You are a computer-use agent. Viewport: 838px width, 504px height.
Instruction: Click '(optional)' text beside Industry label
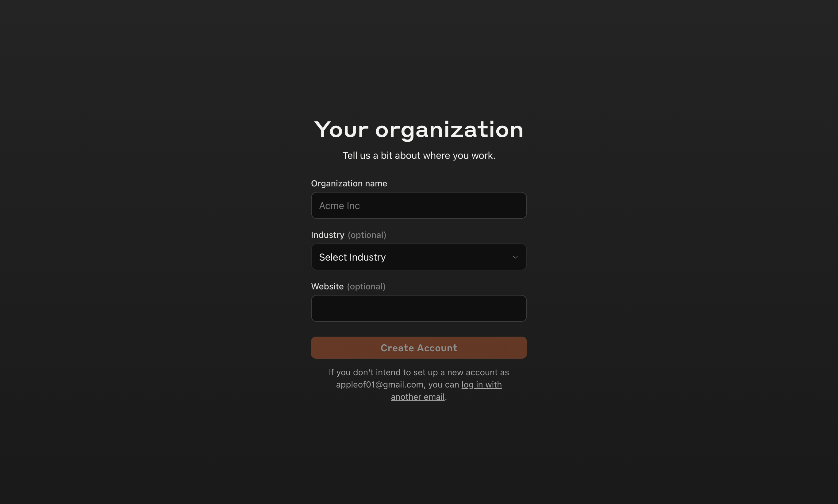[367, 235]
